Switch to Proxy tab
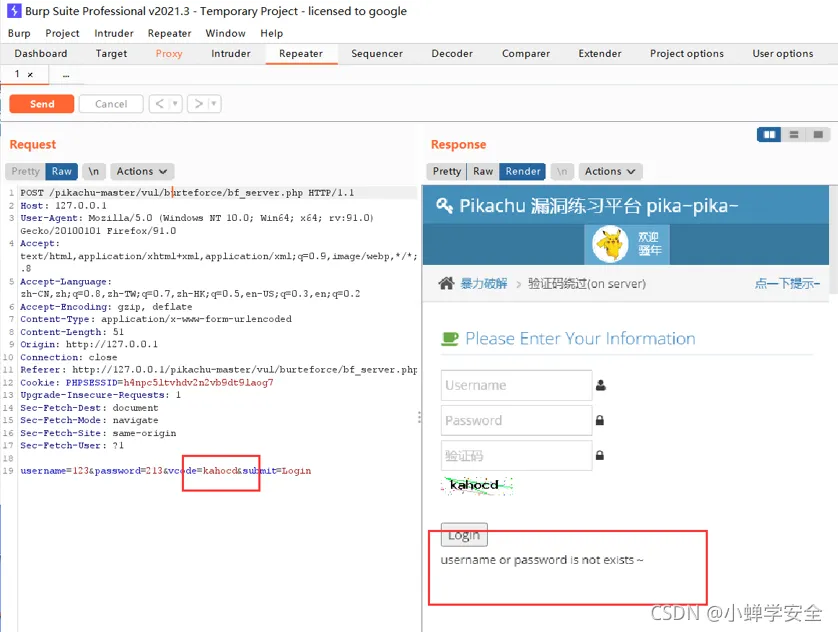The width and height of the screenshot is (838, 632). tap(169, 53)
